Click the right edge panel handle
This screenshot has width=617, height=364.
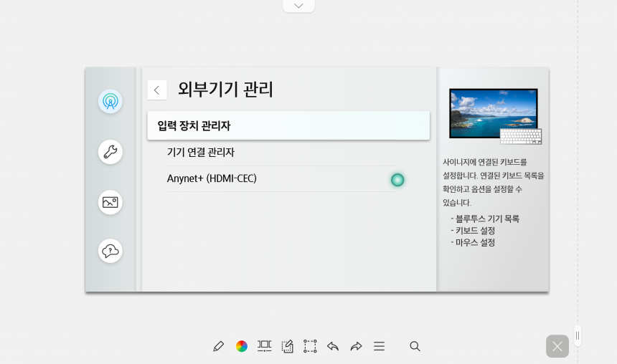pyautogui.click(x=578, y=336)
